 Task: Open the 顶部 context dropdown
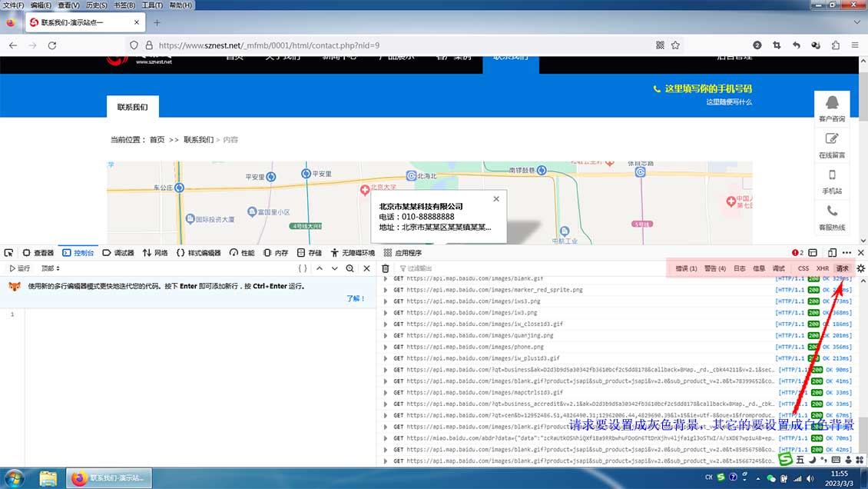[51, 268]
